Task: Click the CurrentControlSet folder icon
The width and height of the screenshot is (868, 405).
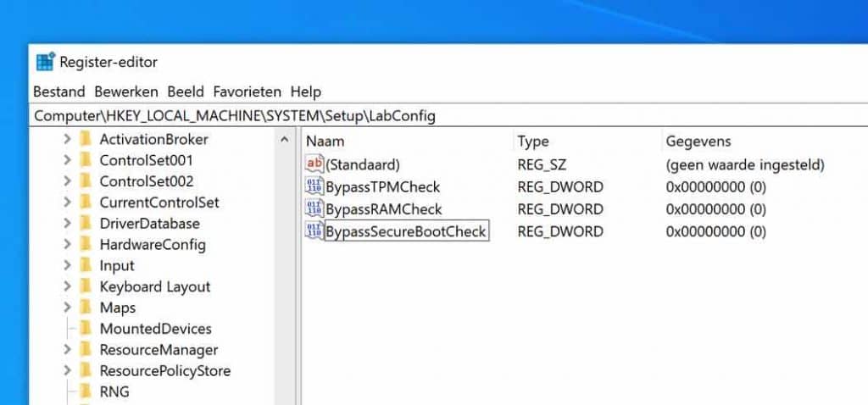Action: coord(86,202)
